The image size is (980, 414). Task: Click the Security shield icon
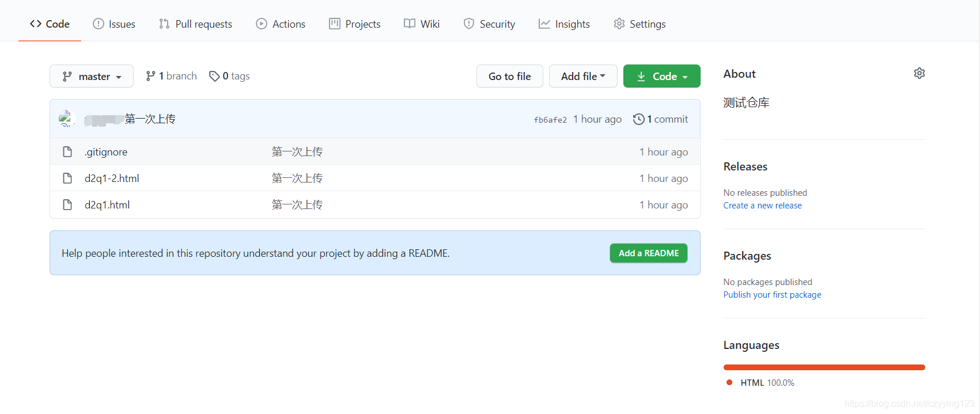click(x=469, y=24)
